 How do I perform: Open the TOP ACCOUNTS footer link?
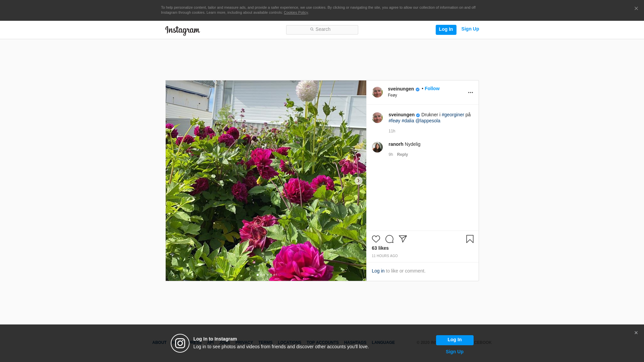[x=323, y=343]
